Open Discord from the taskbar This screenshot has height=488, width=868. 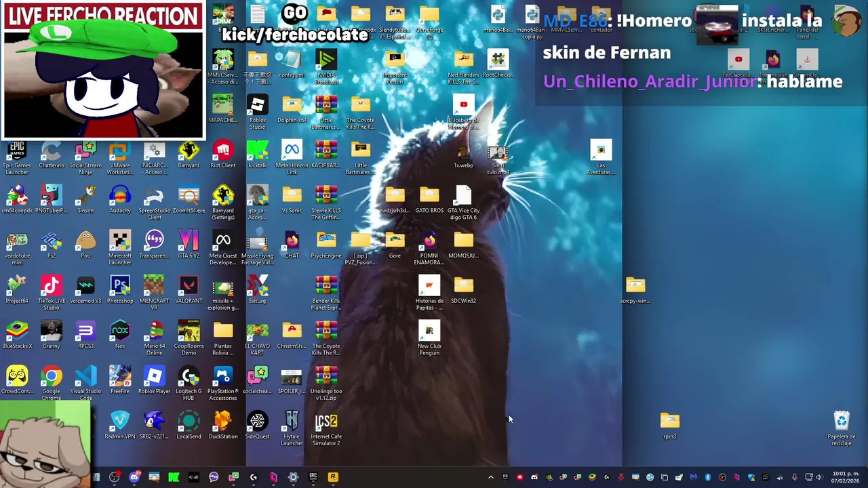[x=134, y=477]
